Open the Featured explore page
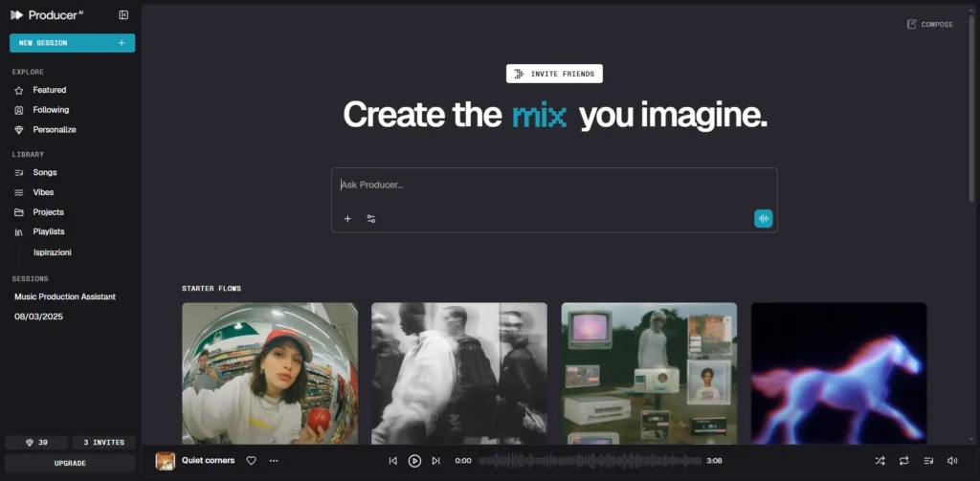 (50, 90)
